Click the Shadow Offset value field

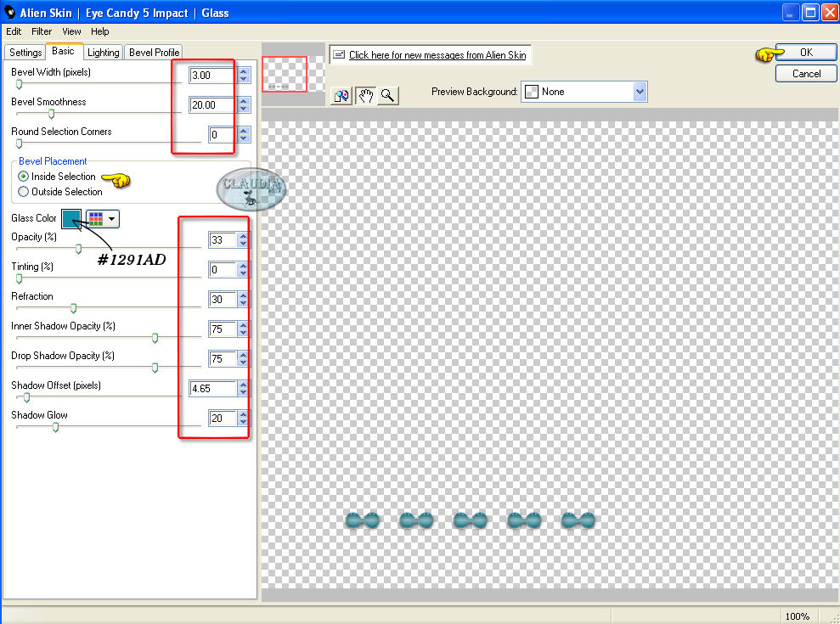click(x=212, y=389)
